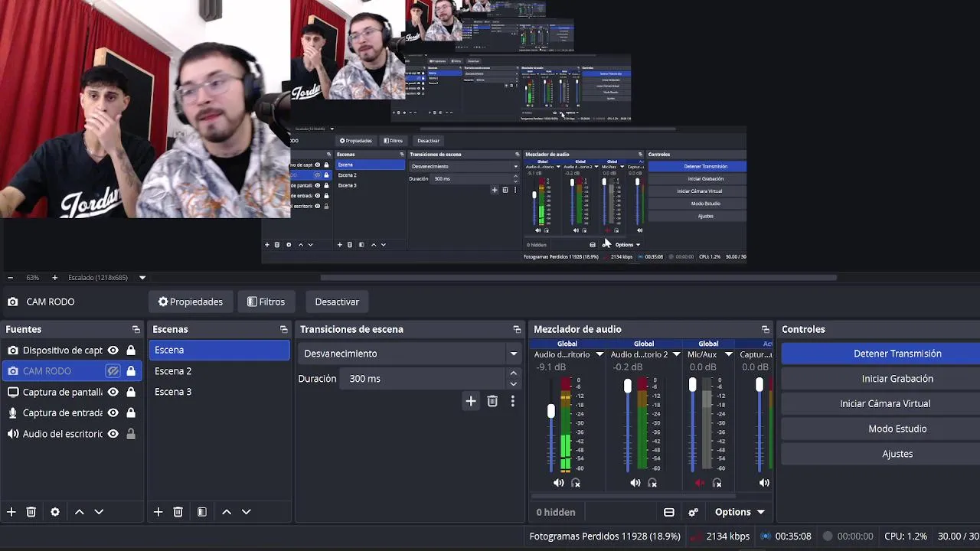The image size is (980, 551).
Task: Hide the Audio del escritorio source
Action: 113,434
